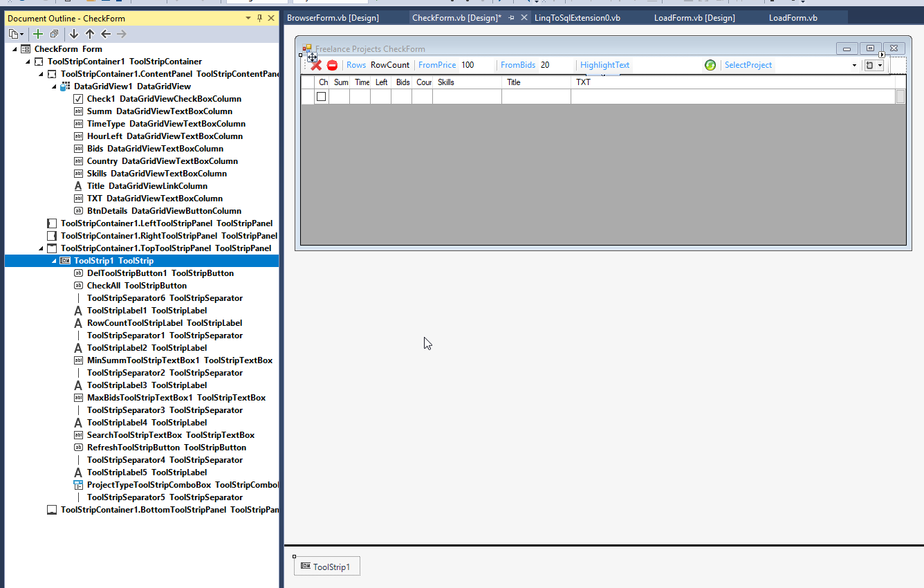This screenshot has height=588, width=924.
Task: Select LeftToolStripPanel in the outline
Action: [166, 223]
